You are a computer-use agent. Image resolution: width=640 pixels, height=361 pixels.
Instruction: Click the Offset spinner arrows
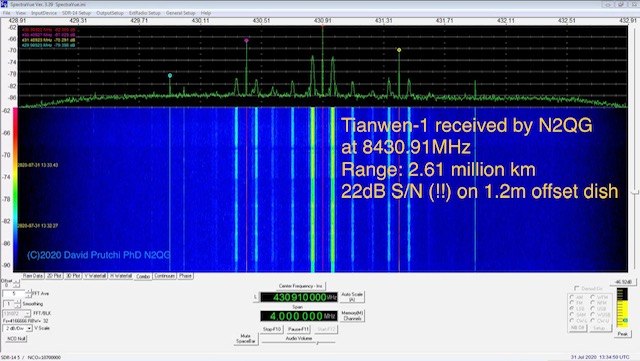coord(16,283)
